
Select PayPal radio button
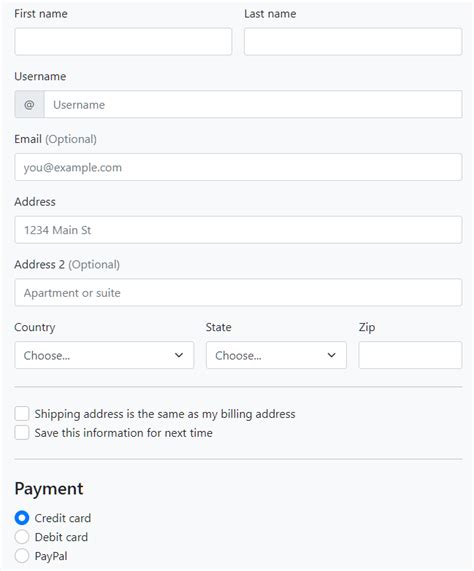[x=22, y=556]
